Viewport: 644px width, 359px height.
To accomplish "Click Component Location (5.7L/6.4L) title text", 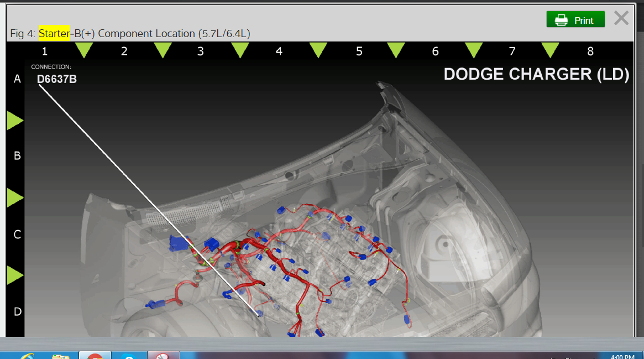I will point(174,33).
